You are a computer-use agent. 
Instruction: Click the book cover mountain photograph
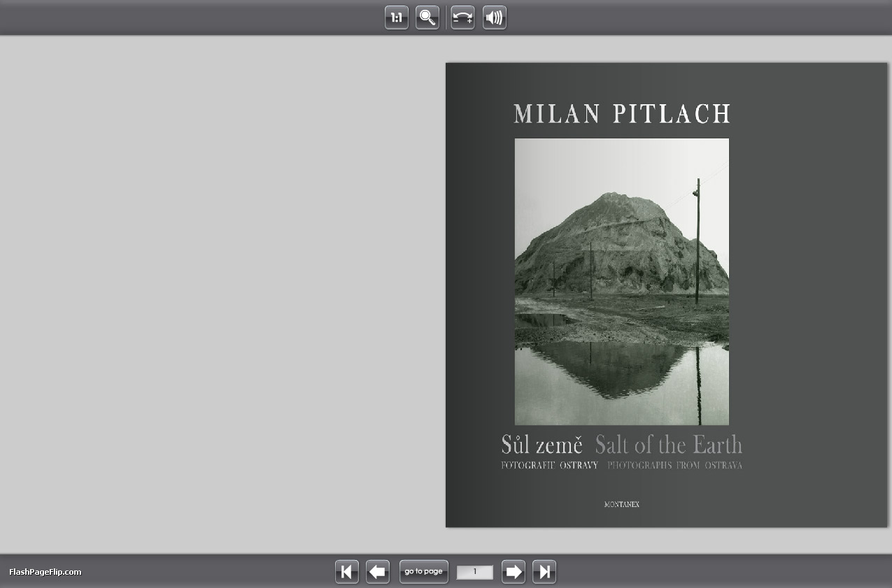622,282
